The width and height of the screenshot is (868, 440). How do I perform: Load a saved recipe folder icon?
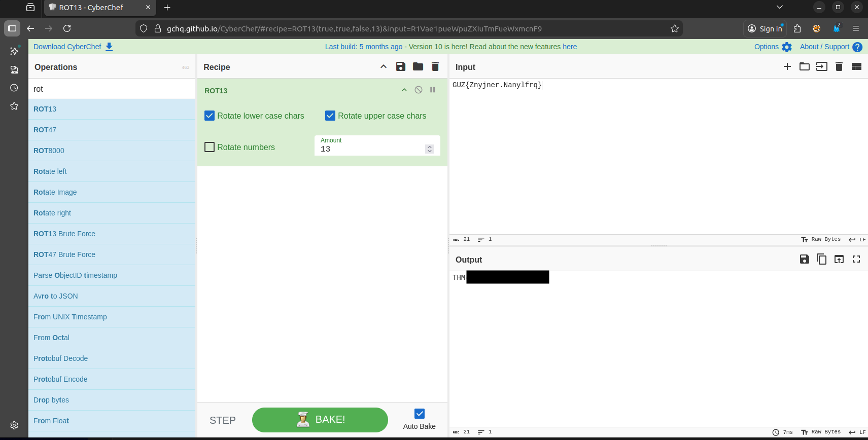[418, 66]
